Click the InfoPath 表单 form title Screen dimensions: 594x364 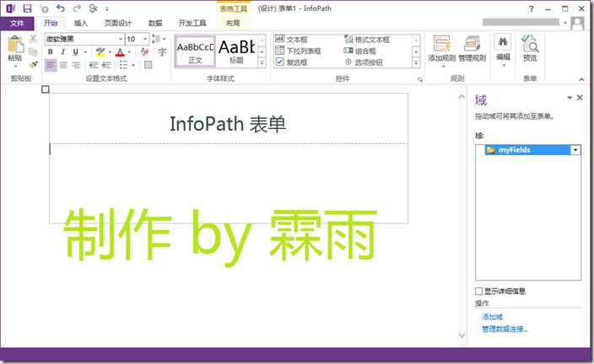click(228, 124)
